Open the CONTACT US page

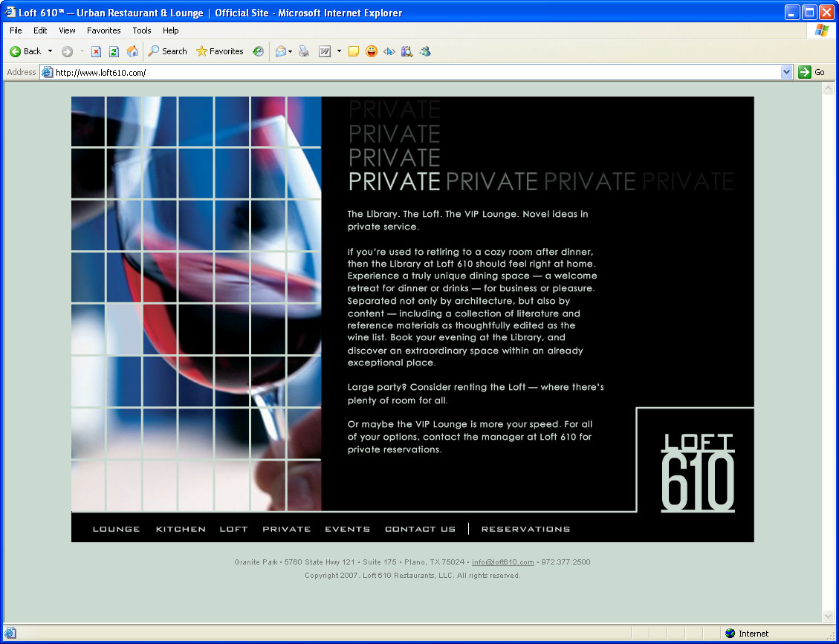pos(420,529)
